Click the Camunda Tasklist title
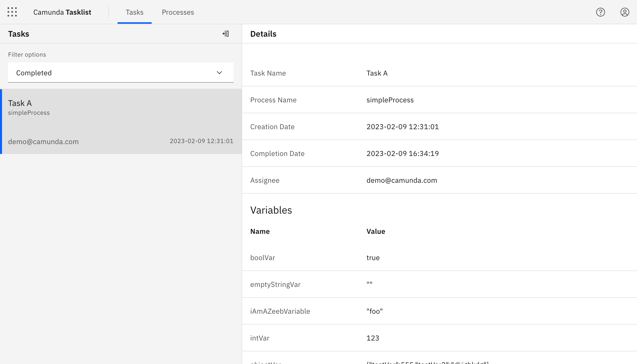The height and width of the screenshot is (364, 637). pos(62,12)
